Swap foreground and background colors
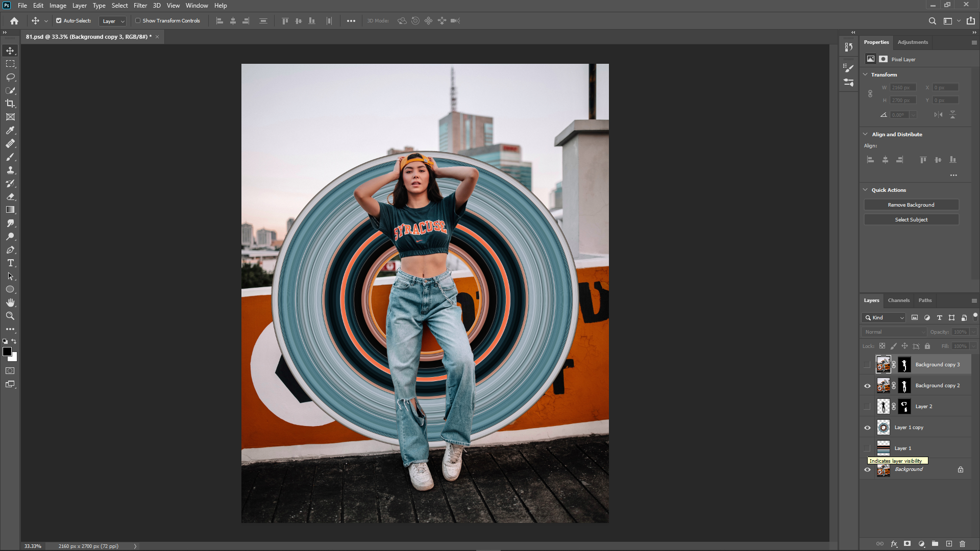 (x=14, y=341)
